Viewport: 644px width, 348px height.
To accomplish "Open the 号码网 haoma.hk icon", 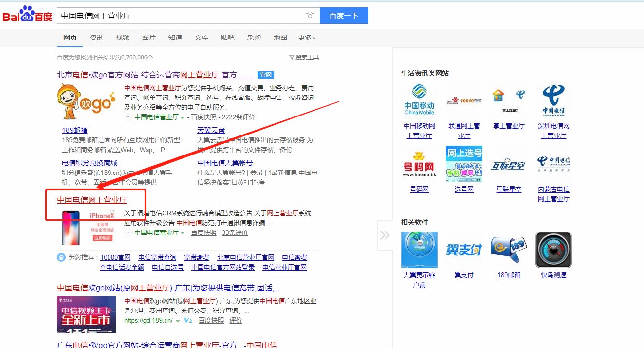I will (419, 164).
